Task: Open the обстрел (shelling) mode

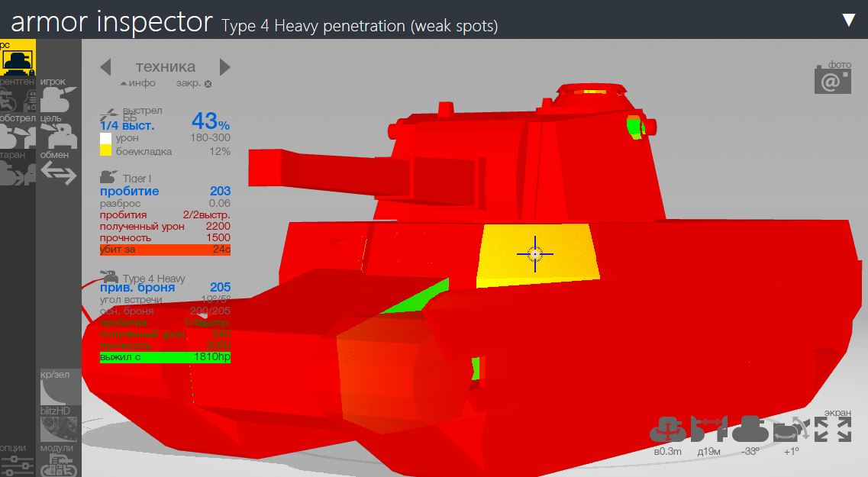Action: [x=18, y=132]
